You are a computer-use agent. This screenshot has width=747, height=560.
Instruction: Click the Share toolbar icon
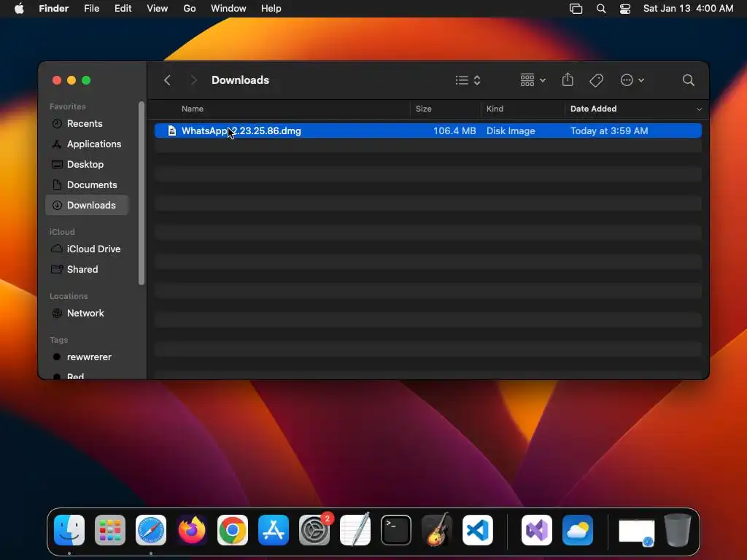[x=568, y=79]
